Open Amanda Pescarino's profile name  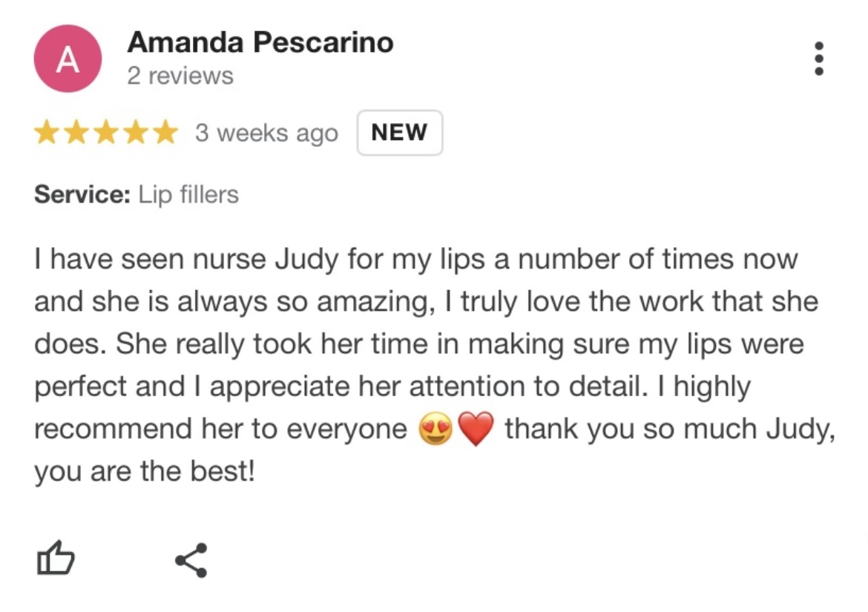(x=260, y=42)
